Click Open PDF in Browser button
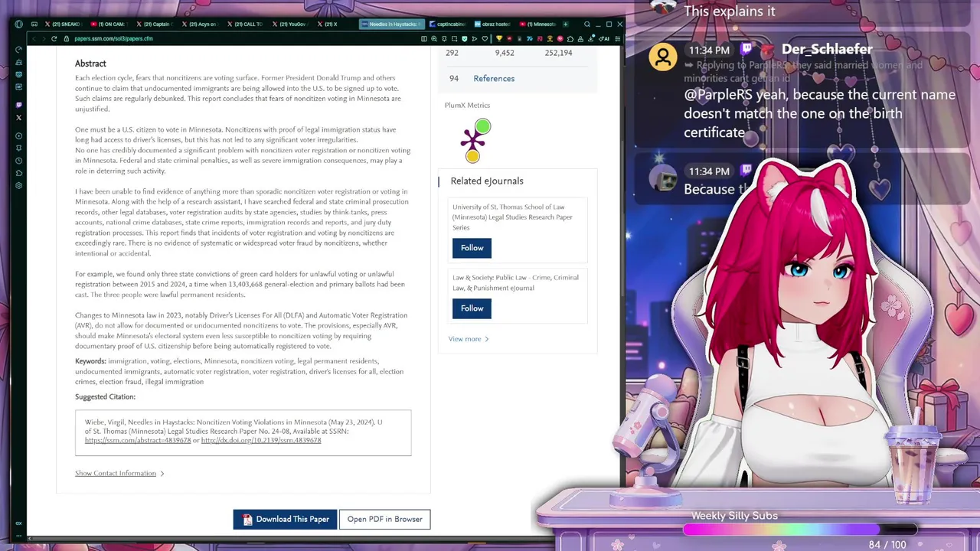Image resolution: width=980 pixels, height=551 pixels. point(384,519)
